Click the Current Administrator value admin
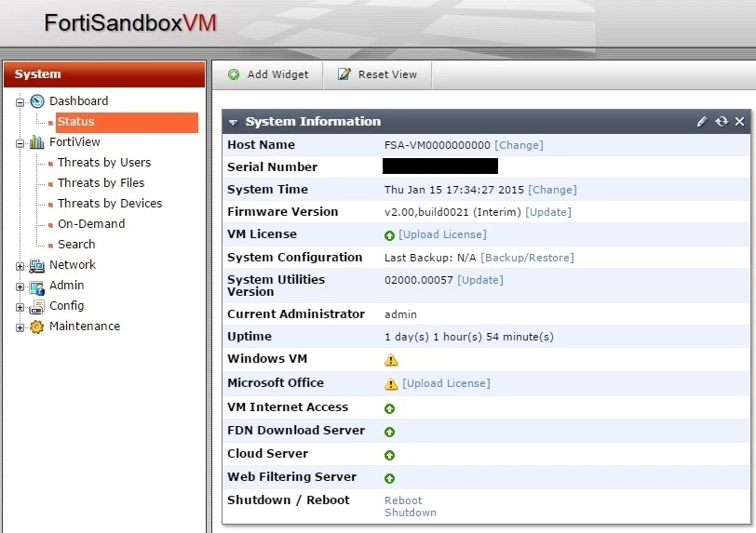Screen dimensions: 756x533 click(400, 314)
